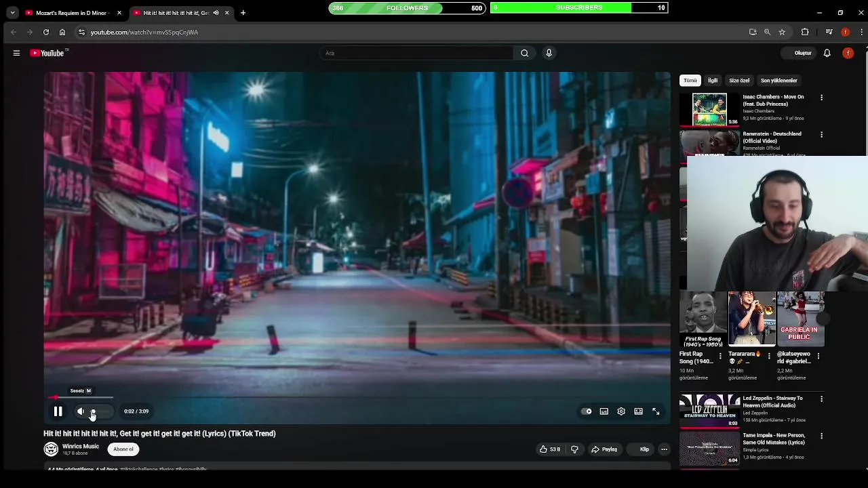Go to YouTube home via logo
This screenshot has height=488, width=868.
coord(47,53)
